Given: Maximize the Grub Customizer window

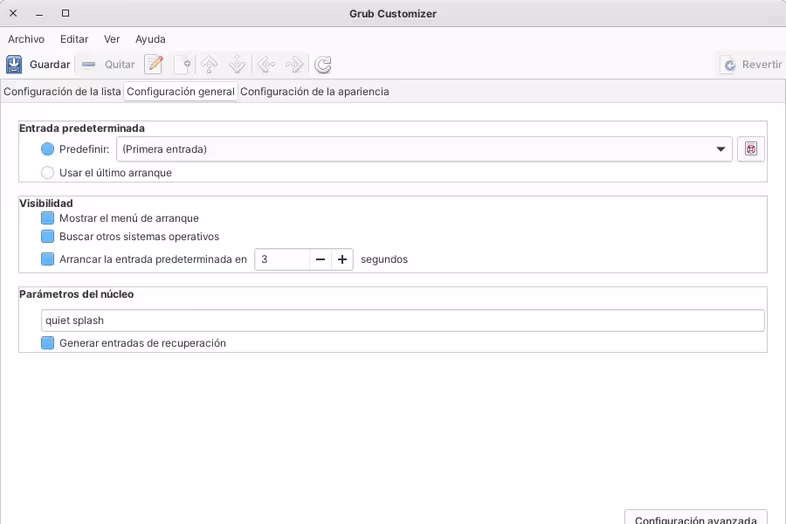Looking at the screenshot, I should [x=65, y=14].
